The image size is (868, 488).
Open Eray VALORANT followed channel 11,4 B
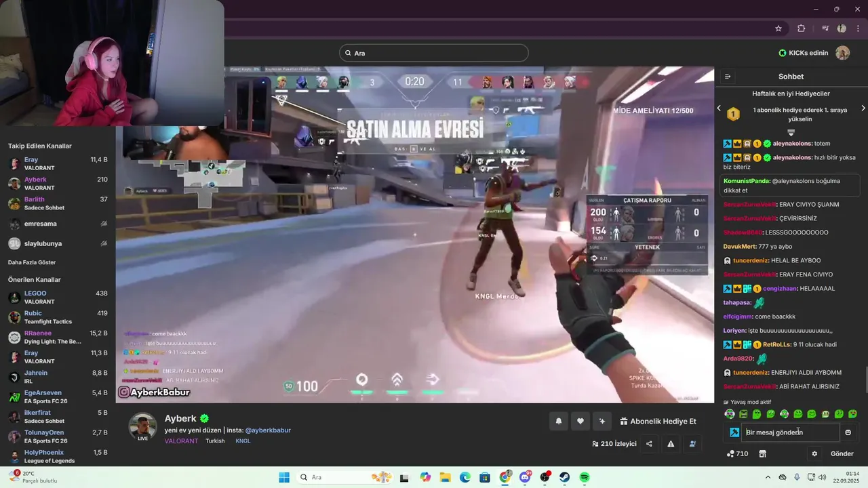(58, 163)
